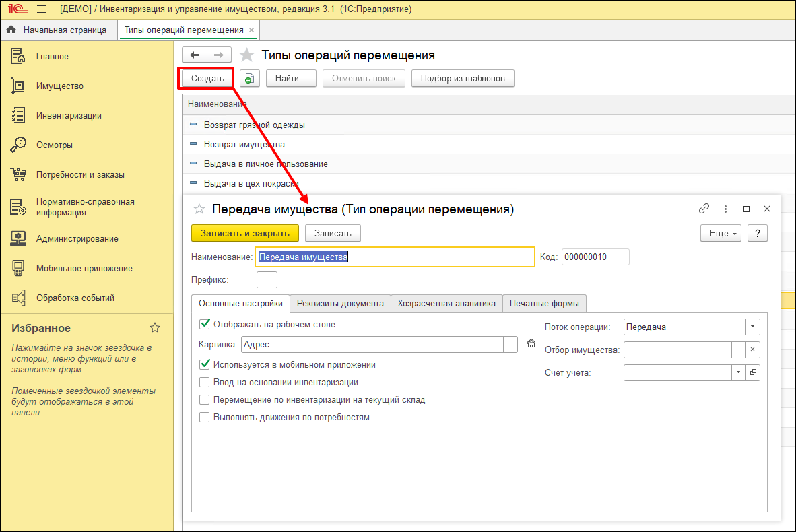796x532 pixels.
Task: Open the Главное section icon
Action: tap(18, 57)
